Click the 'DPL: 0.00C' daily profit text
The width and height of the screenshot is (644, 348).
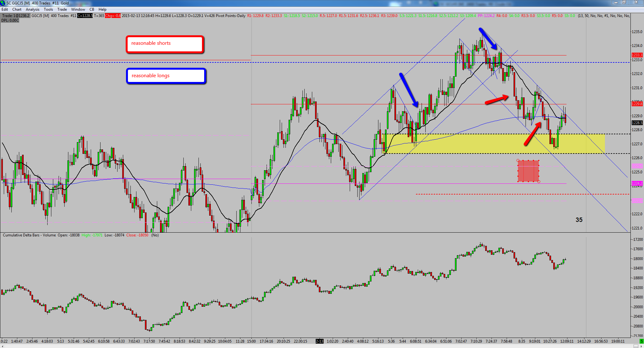(10, 20)
